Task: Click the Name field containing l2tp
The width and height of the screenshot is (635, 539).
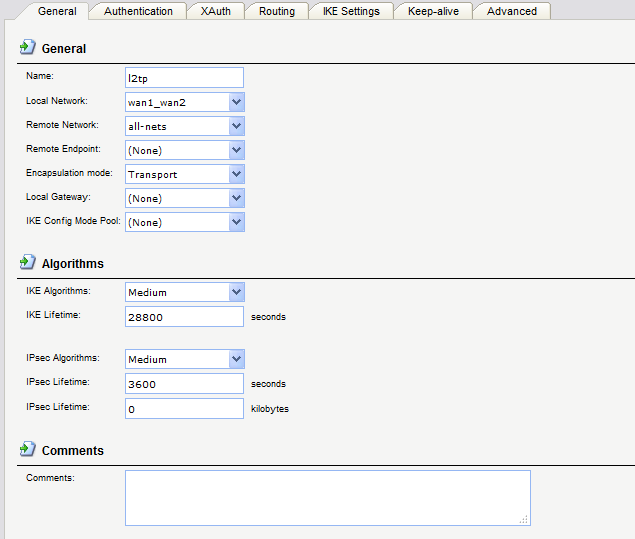Action: pos(184,78)
